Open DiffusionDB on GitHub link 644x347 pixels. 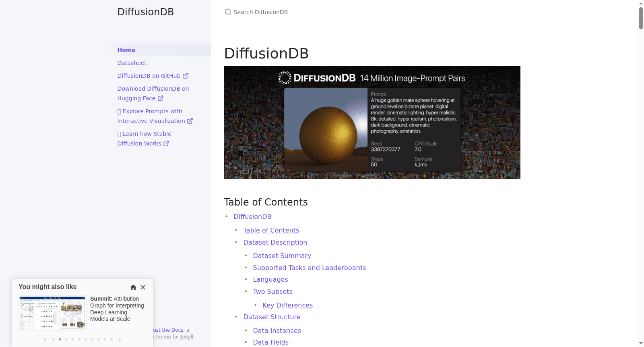(153, 76)
